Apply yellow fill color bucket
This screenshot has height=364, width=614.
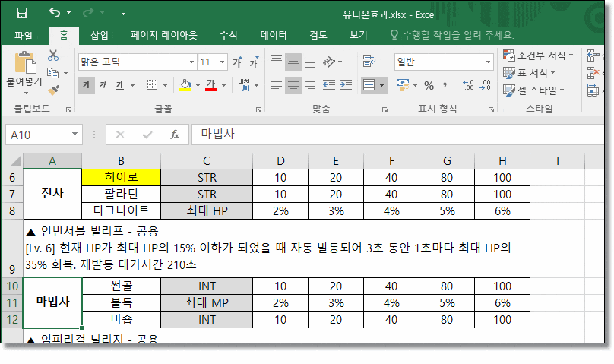[x=185, y=85]
